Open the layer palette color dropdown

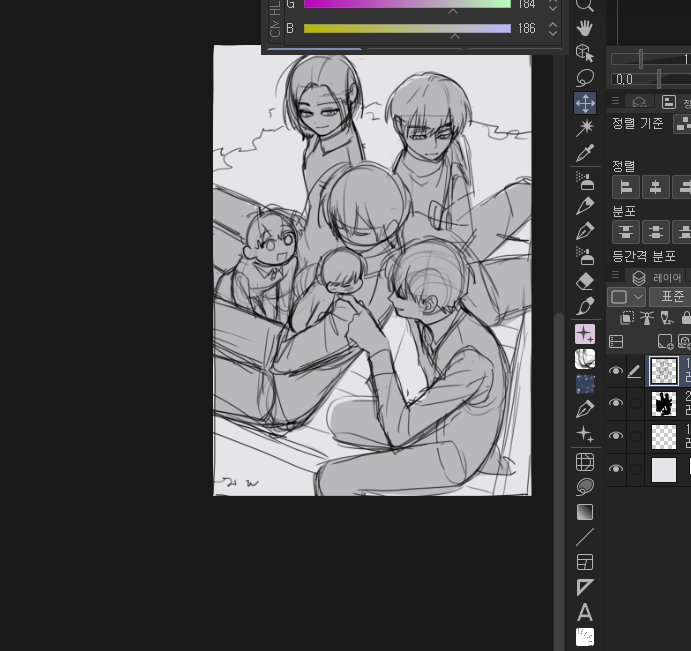[626, 297]
